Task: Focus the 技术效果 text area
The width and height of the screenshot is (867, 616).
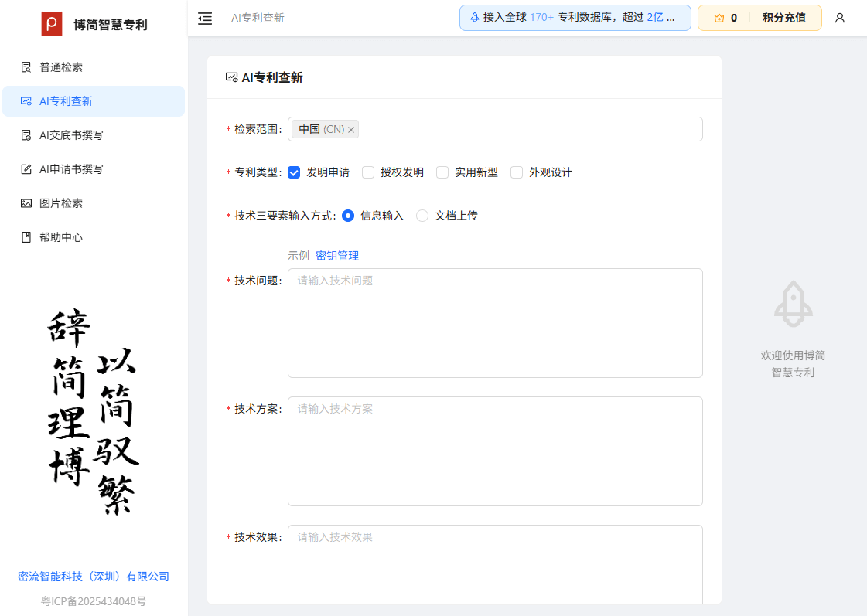Action: click(x=495, y=565)
